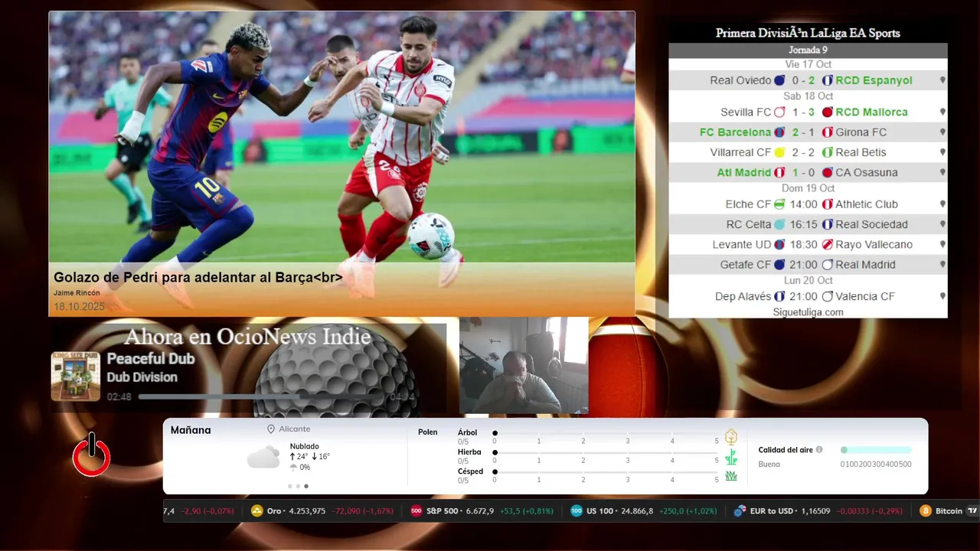980x551 pixels.
Task: Open location pin for Getafe vs Real Madrid
Action: [942, 265]
